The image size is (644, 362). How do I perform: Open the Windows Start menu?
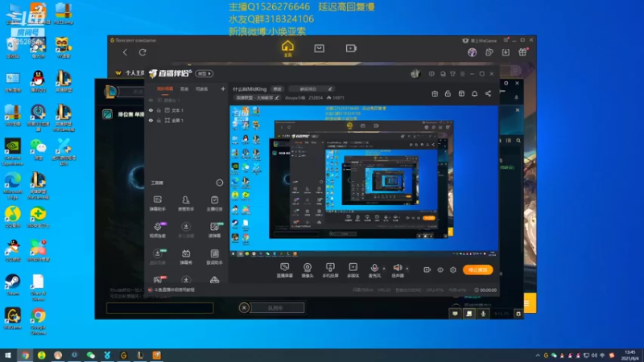pyautogui.click(x=8, y=356)
